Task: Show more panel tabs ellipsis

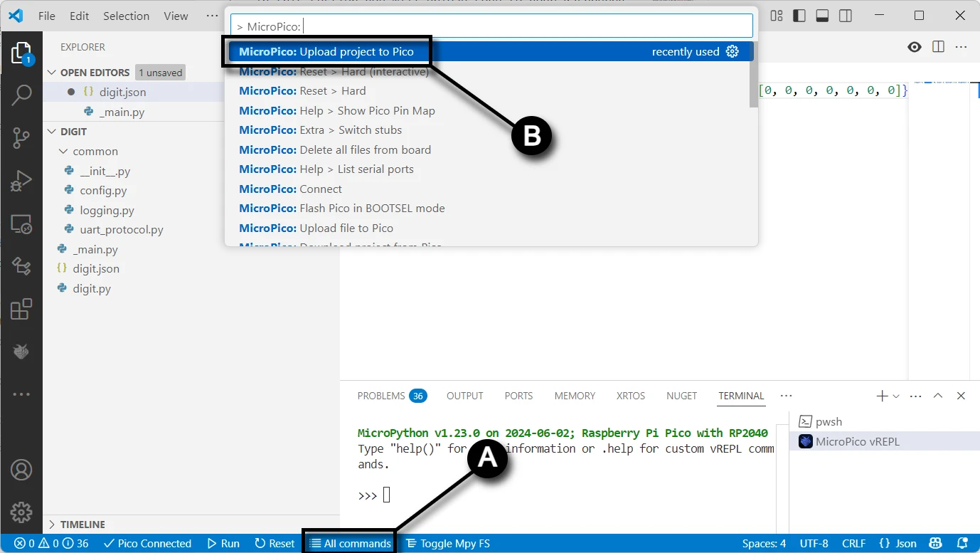Action: (786, 396)
